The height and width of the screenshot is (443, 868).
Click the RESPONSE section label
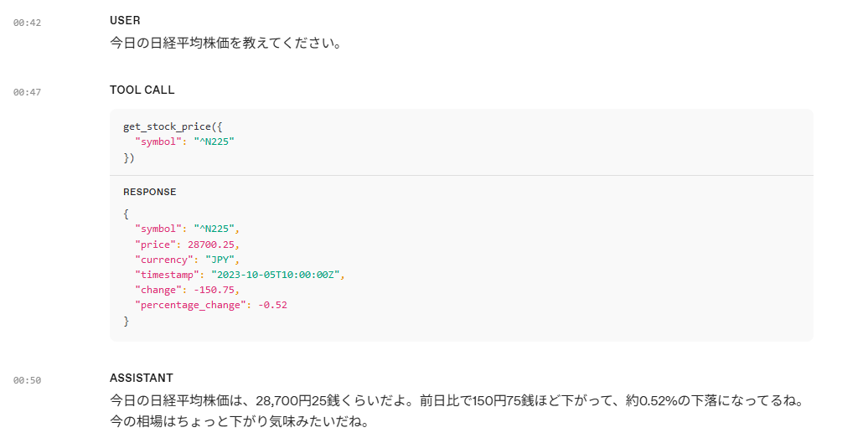pyautogui.click(x=150, y=192)
